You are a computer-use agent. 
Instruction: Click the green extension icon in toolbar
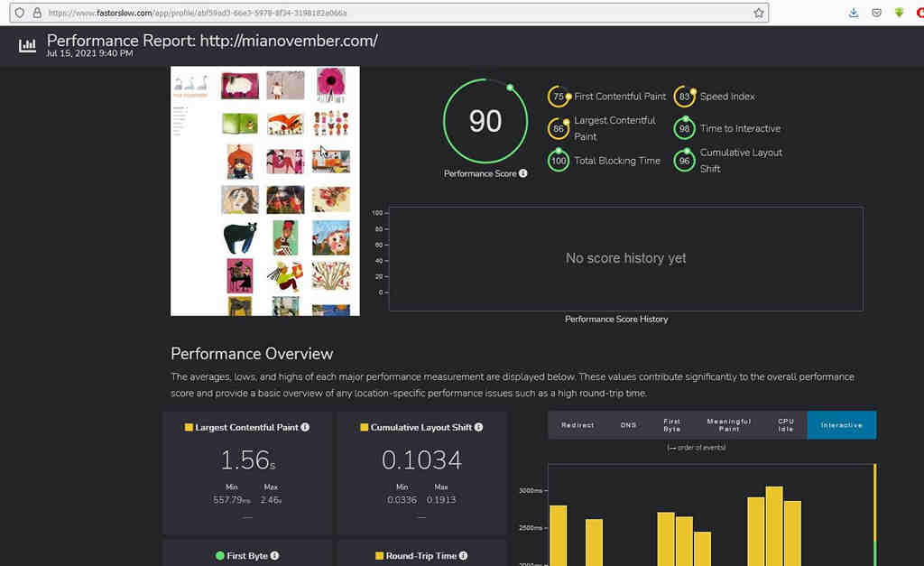coord(899,13)
